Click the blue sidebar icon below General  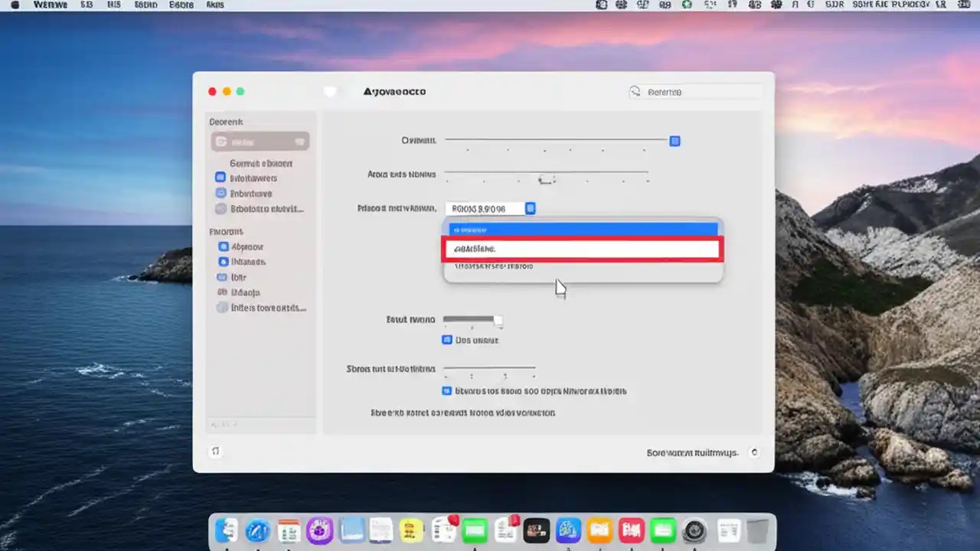click(x=221, y=178)
